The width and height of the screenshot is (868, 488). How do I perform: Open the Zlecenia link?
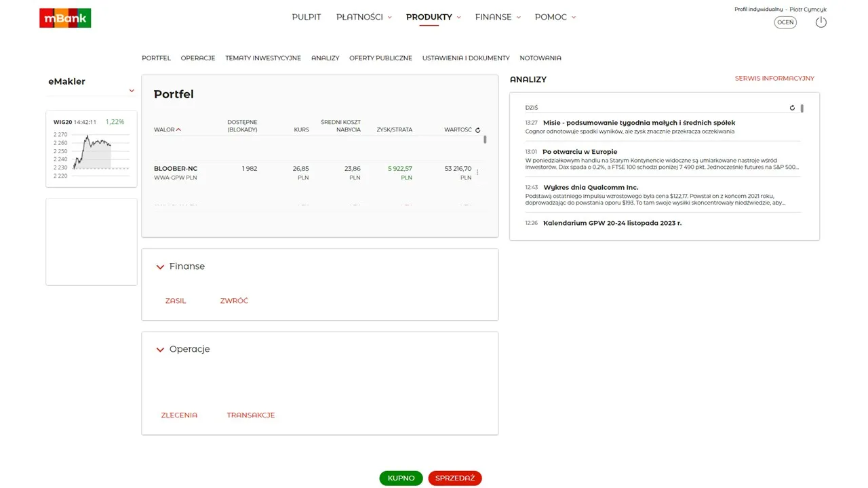[179, 415]
